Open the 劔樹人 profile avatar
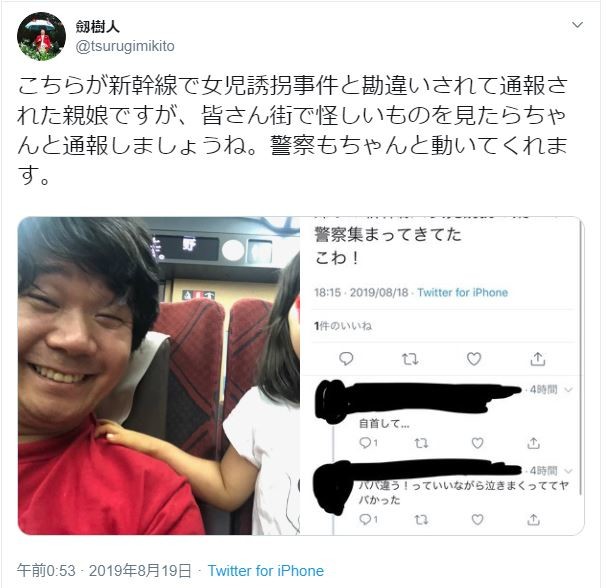The width and height of the screenshot is (607, 588). click(41, 36)
